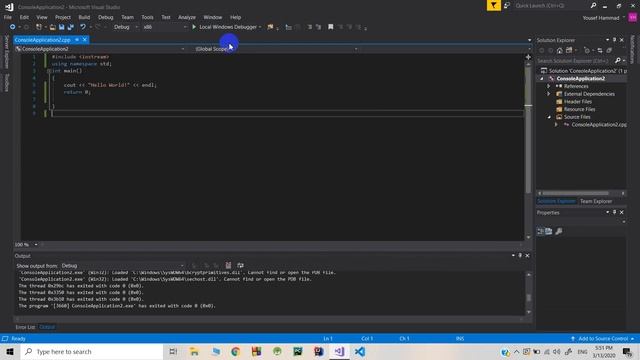Toggle word wrap in the Output panel
640x360 pixels.
240,265
